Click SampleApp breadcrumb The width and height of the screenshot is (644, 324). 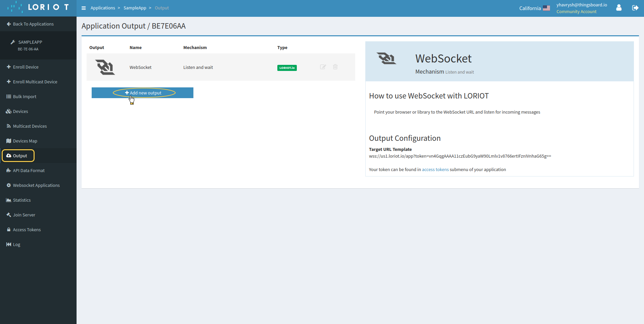(x=135, y=8)
